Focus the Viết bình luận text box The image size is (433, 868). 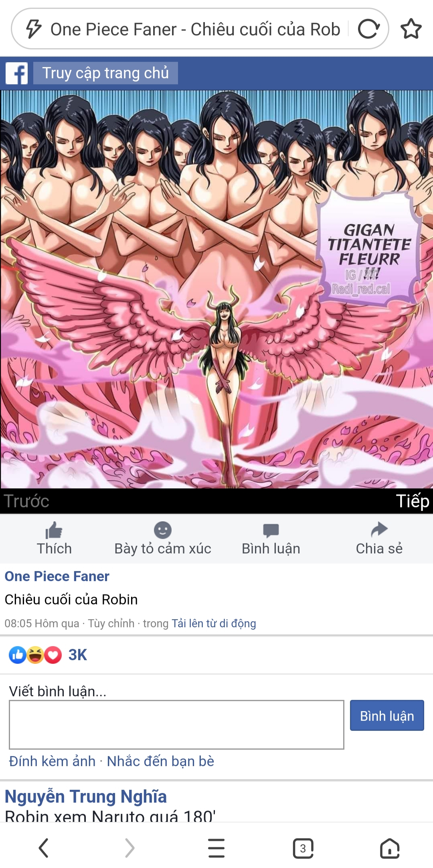click(176, 725)
